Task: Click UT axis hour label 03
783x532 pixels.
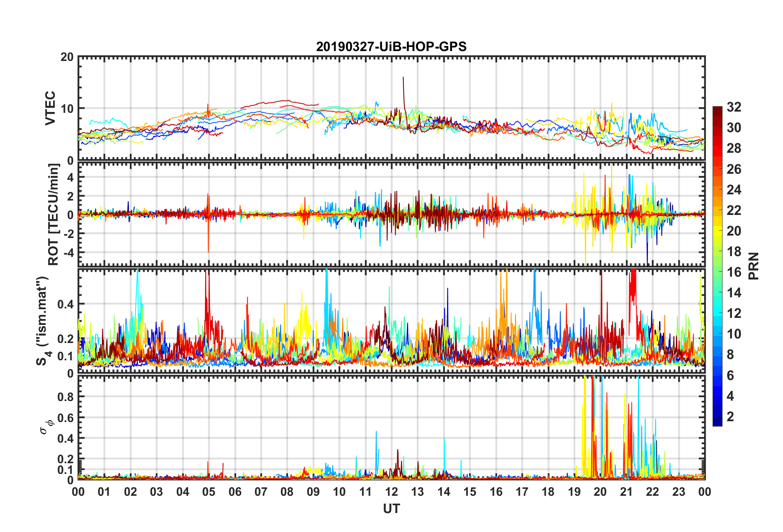Action: coord(156,492)
